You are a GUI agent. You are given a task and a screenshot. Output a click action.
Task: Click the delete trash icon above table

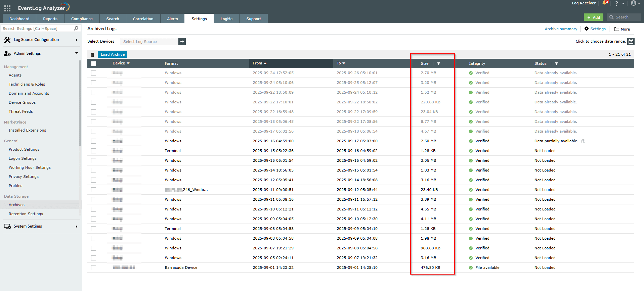(x=92, y=55)
